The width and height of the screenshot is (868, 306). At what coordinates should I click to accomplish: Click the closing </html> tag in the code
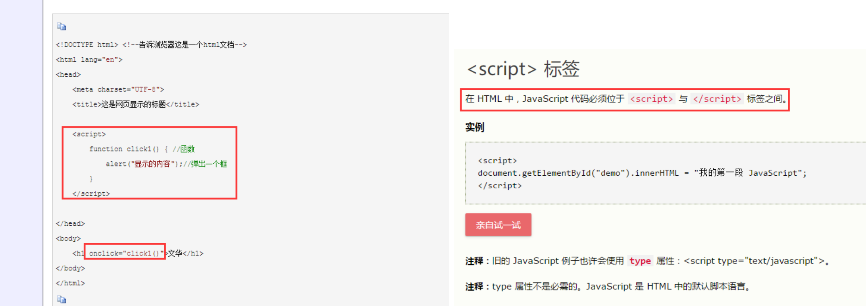point(70,283)
